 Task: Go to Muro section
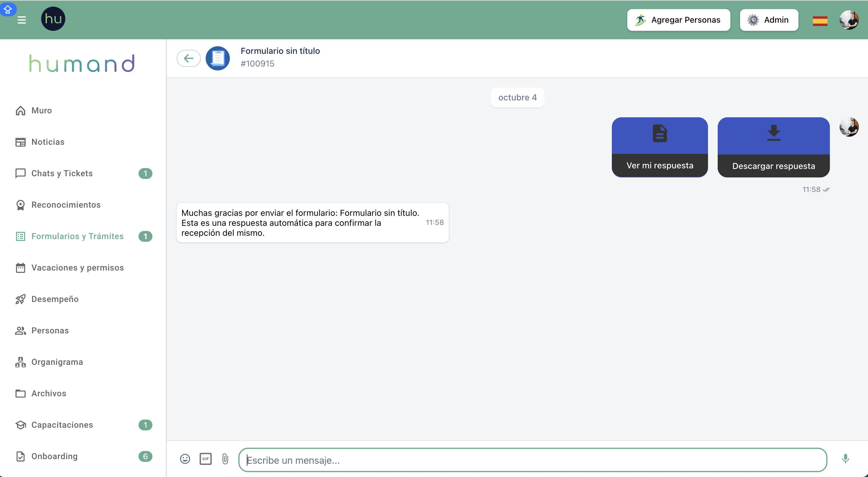[41, 111]
